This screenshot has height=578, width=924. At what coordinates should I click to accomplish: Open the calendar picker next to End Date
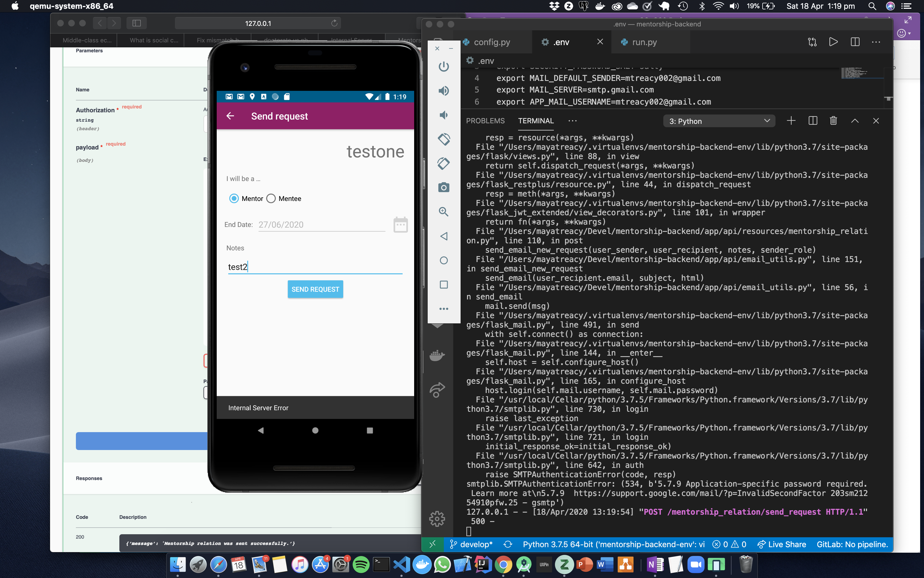[400, 224]
